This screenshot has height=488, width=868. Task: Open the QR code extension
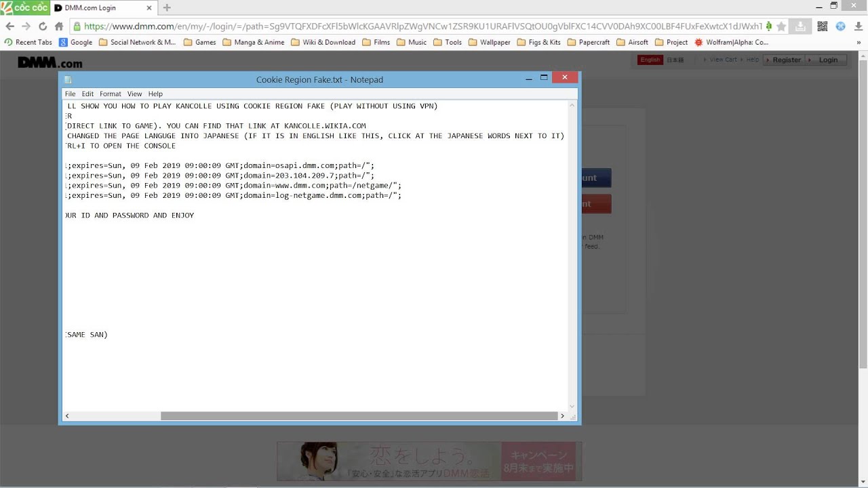click(823, 26)
